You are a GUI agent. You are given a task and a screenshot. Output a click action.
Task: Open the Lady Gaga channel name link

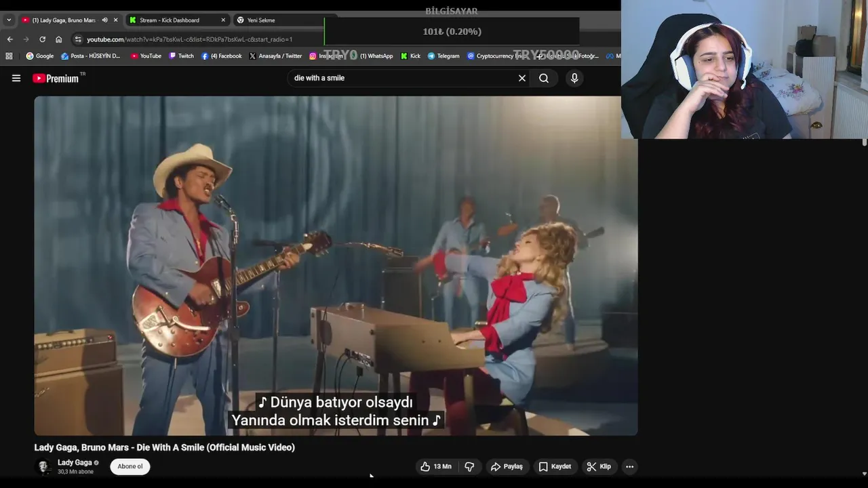click(75, 462)
